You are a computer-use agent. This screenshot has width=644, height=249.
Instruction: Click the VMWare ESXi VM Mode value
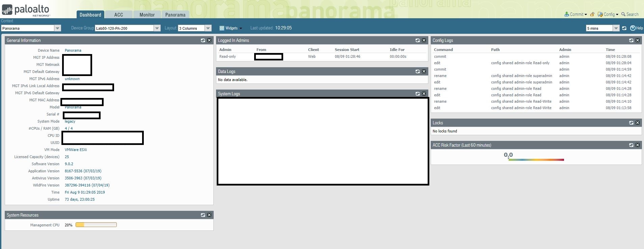tap(76, 150)
